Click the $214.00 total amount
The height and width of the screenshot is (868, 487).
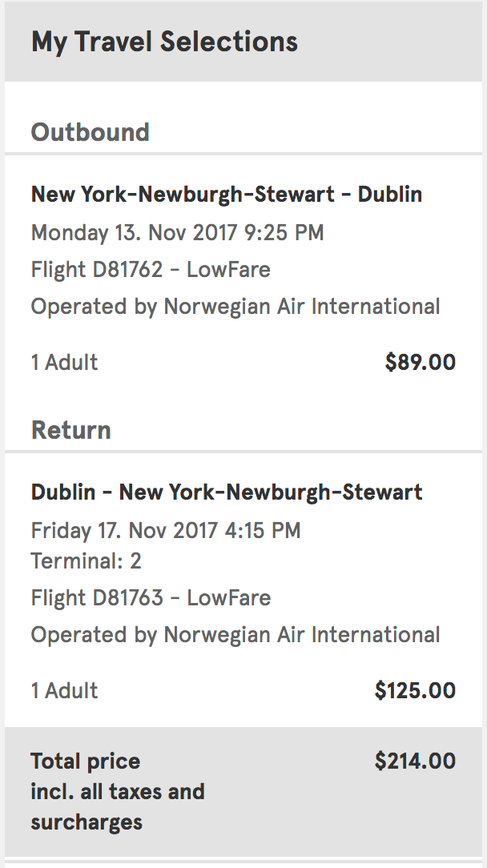[415, 761]
